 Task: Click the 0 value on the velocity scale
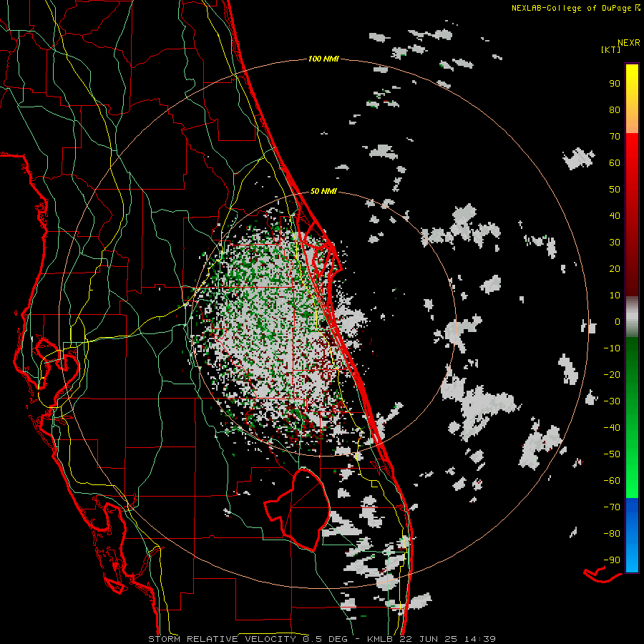tap(618, 322)
